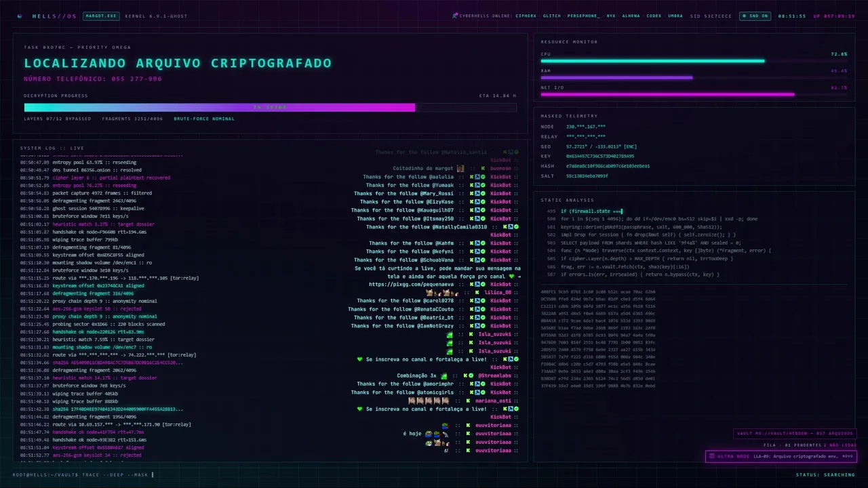Open the ULTRA NODE 'Arquivo criptografado' notification
The image size is (868, 488).
click(781, 456)
